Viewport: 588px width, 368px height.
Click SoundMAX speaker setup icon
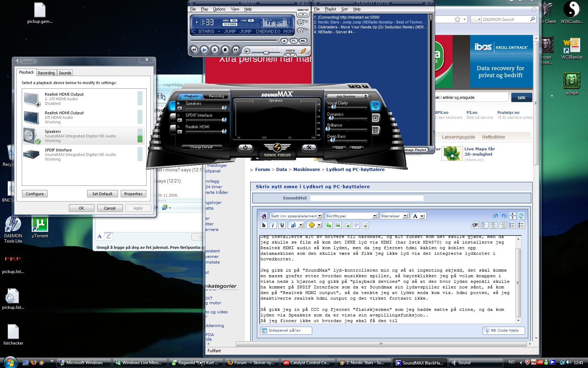click(376, 118)
